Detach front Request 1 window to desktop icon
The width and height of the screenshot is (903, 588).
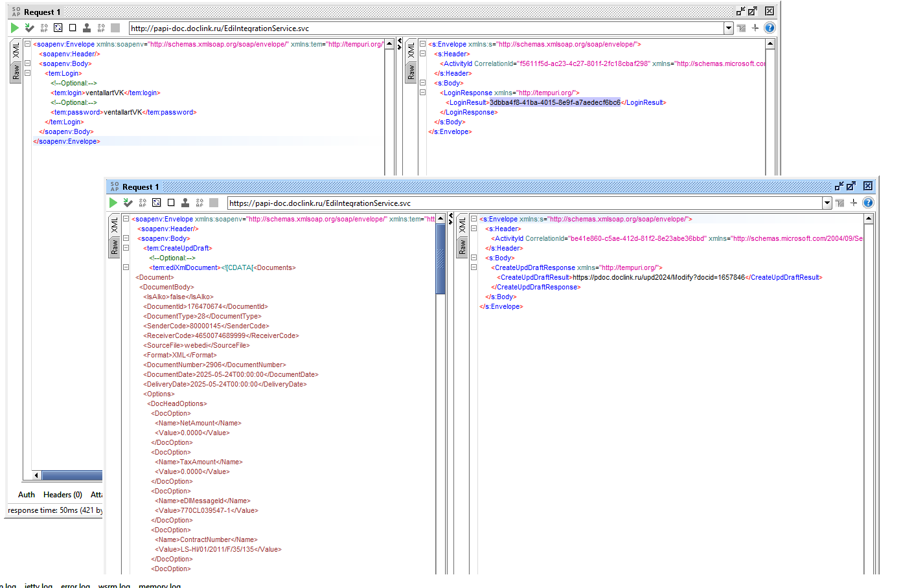[851, 186]
